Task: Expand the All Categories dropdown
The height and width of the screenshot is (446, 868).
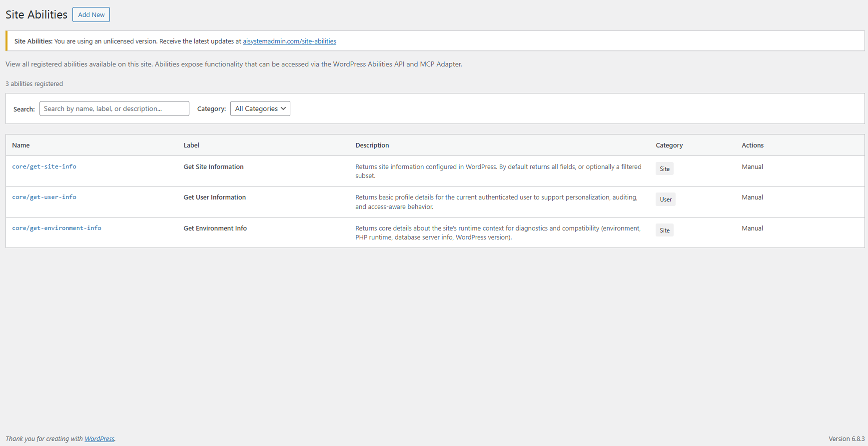Action: pos(260,108)
